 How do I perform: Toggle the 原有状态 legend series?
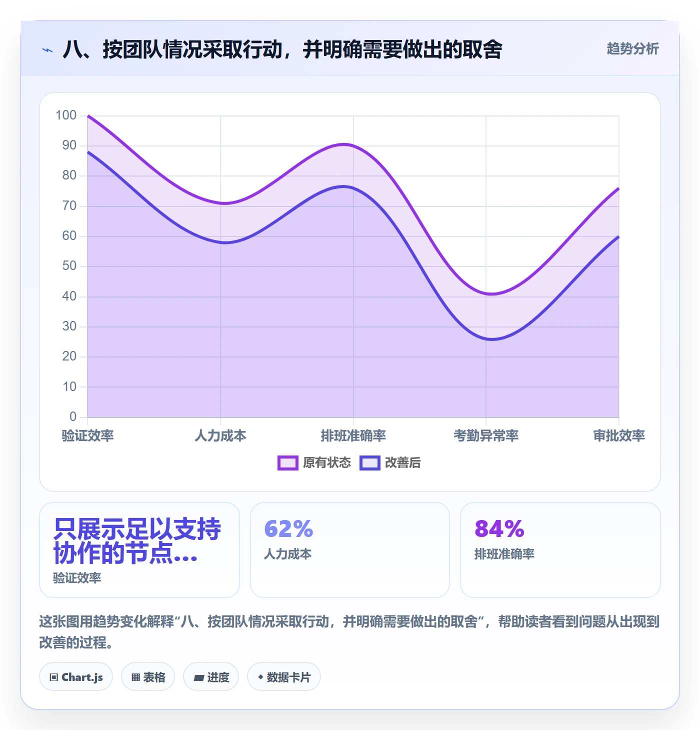pyautogui.click(x=314, y=463)
